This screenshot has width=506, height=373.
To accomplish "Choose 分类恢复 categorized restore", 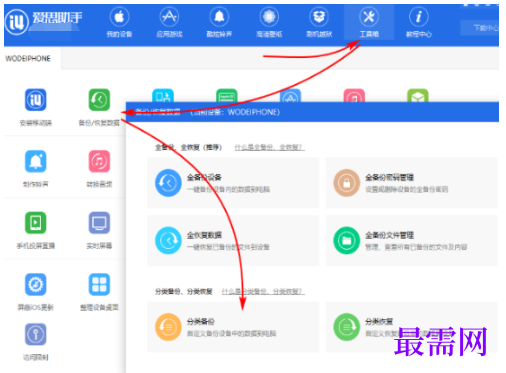I will pos(411,327).
